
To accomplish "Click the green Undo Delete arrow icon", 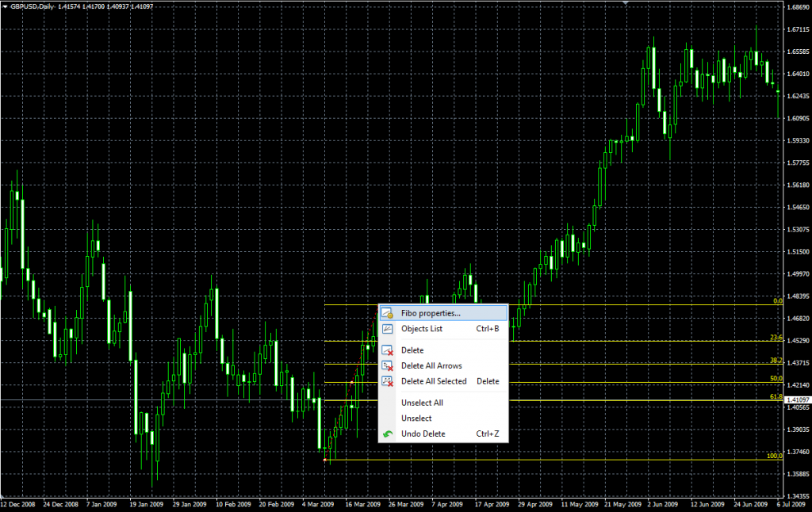I will click(387, 434).
